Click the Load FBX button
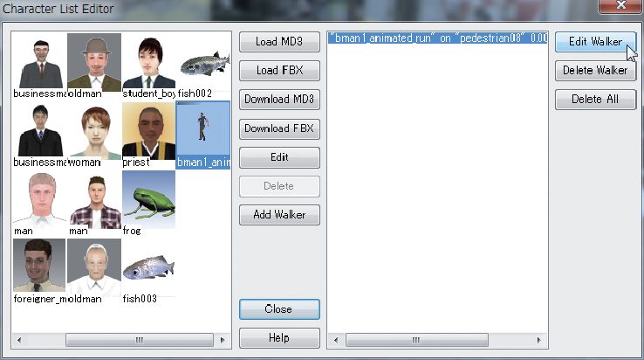644x360 pixels. point(279,71)
